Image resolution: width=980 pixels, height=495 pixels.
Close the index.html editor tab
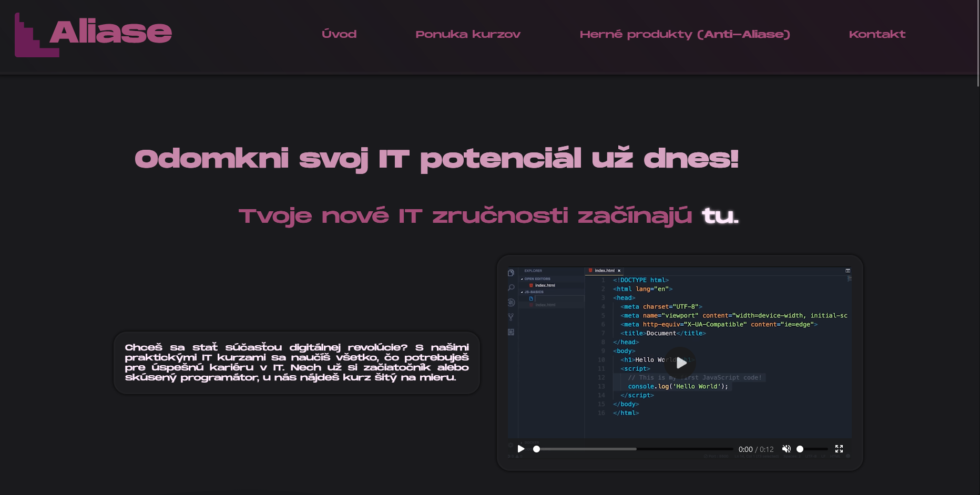(x=619, y=271)
